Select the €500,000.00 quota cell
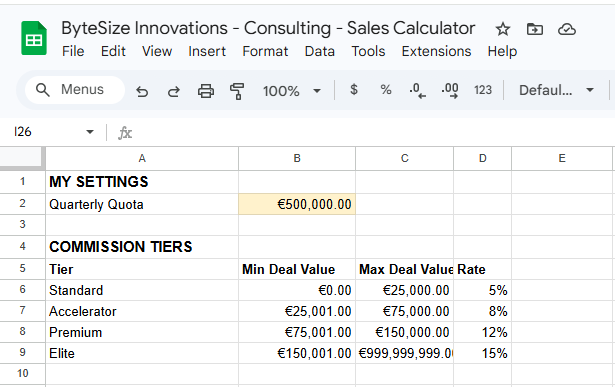Image resolution: width=615 pixels, height=387 pixels. pos(297,204)
